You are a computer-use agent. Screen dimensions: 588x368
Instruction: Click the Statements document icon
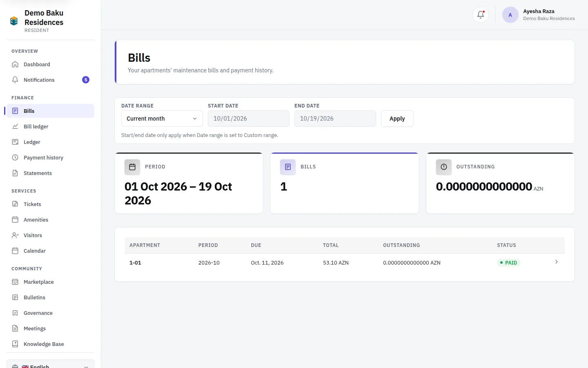click(15, 173)
